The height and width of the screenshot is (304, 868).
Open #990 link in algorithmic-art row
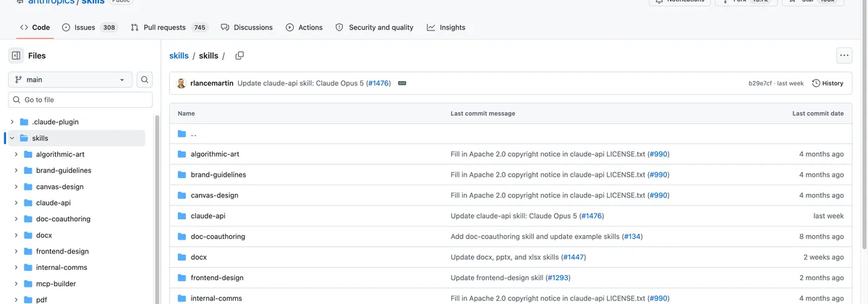(658, 154)
